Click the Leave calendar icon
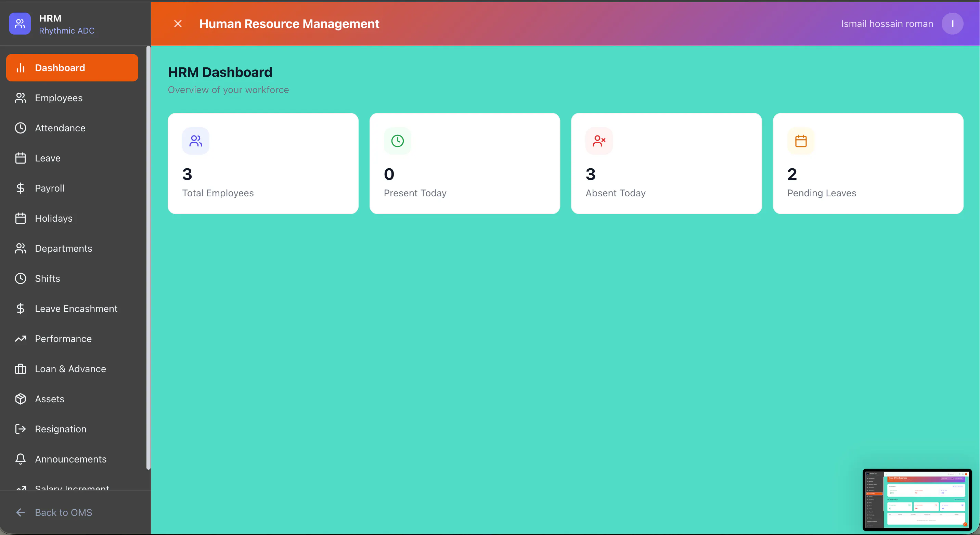The image size is (980, 535). pyautogui.click(x=21, y=158)
